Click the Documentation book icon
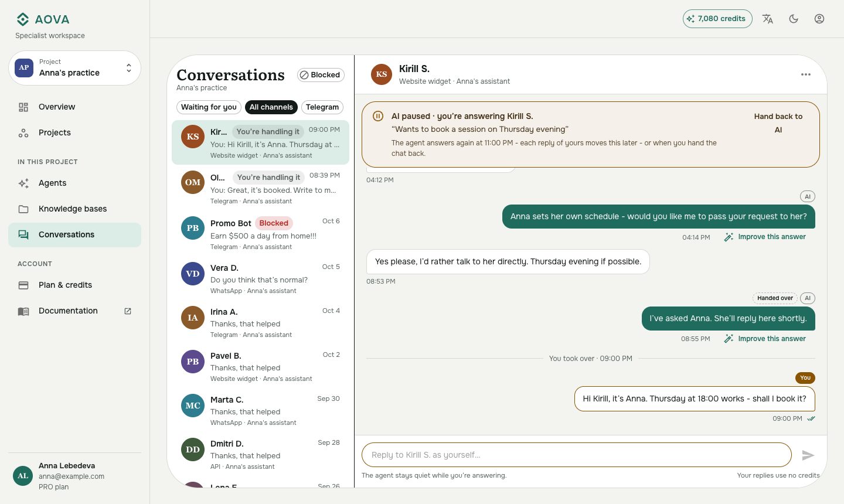Viewport: 844px width, 504px height. (23, 311)
